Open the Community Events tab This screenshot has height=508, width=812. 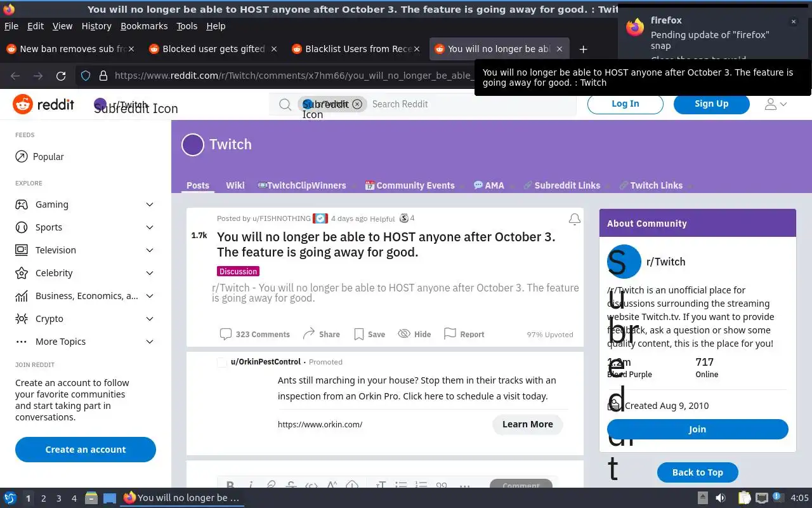point(410,185)
